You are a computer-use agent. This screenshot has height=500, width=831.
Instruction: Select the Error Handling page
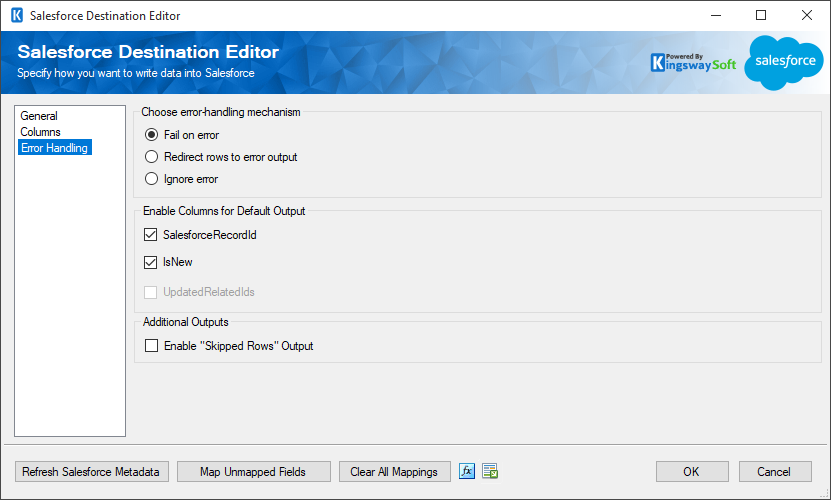(x=55, y=147)
